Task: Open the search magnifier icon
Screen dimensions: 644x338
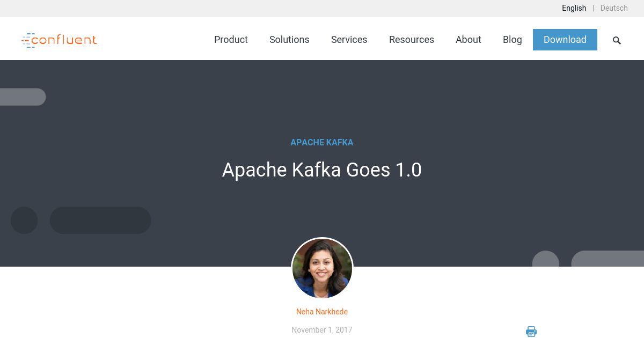Action: pyautogui.click(x=617, y=40)
